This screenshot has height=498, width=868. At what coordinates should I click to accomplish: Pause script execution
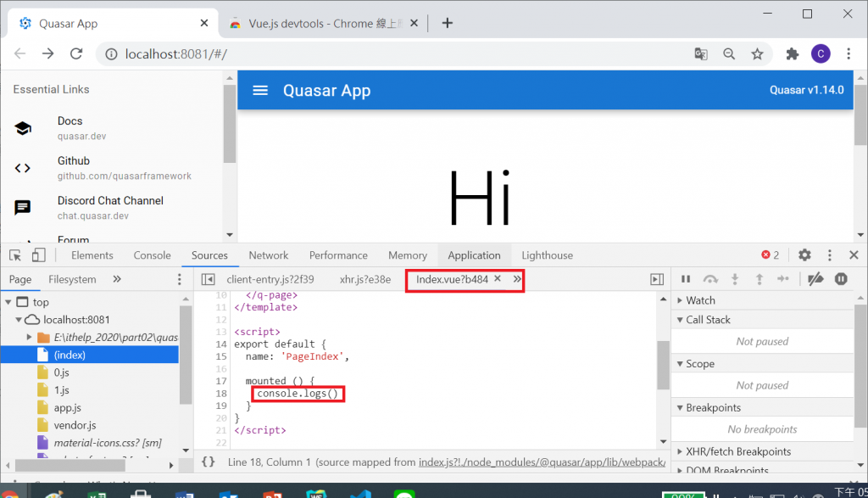(x=685, y=279)
